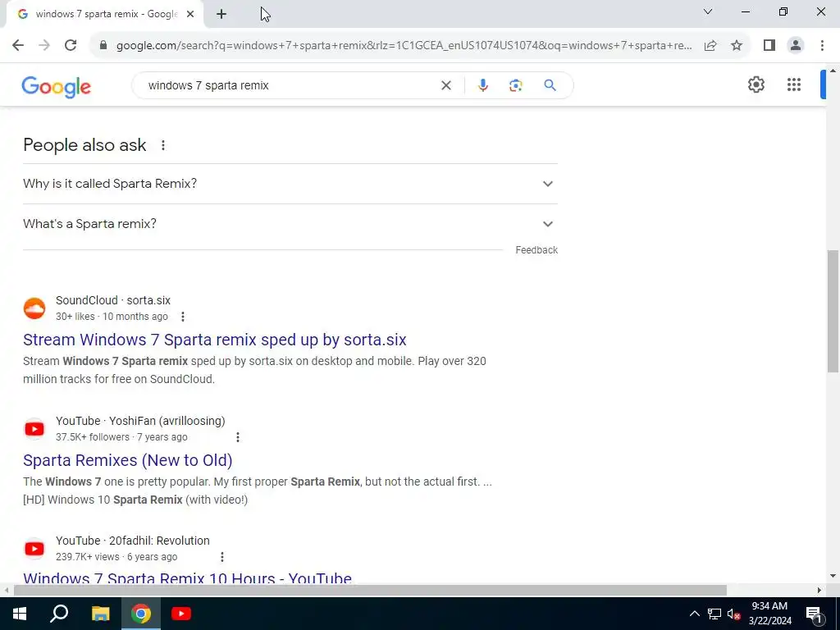This screenshot has height=630, width=840.
Task: Open the clock showing 9:34 AM
Action: tap(769, 614)
